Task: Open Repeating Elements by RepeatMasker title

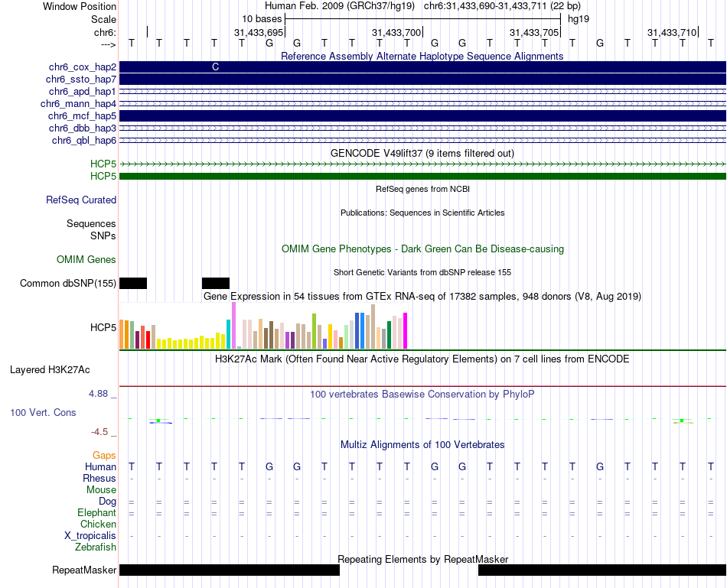Action: click(423, 559)
